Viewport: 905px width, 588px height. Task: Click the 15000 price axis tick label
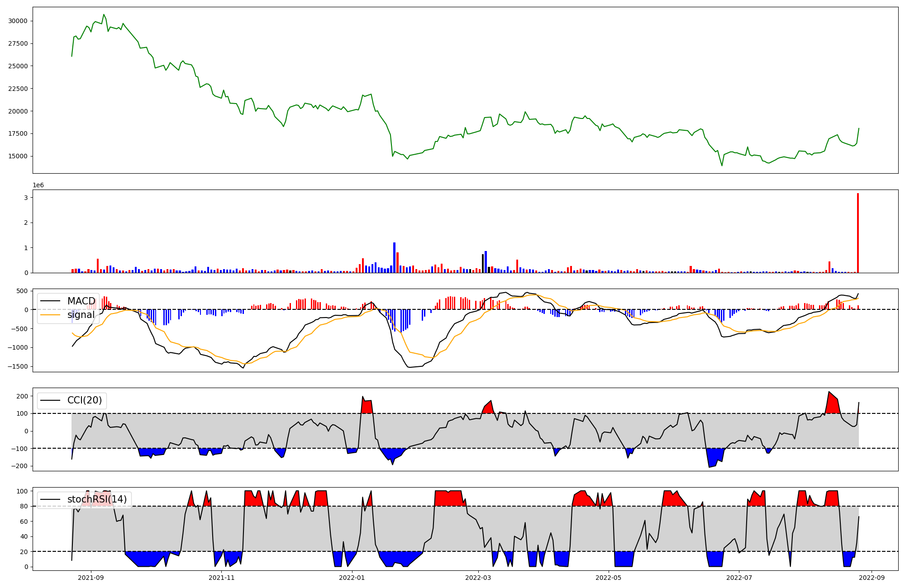tap(18, 156)
